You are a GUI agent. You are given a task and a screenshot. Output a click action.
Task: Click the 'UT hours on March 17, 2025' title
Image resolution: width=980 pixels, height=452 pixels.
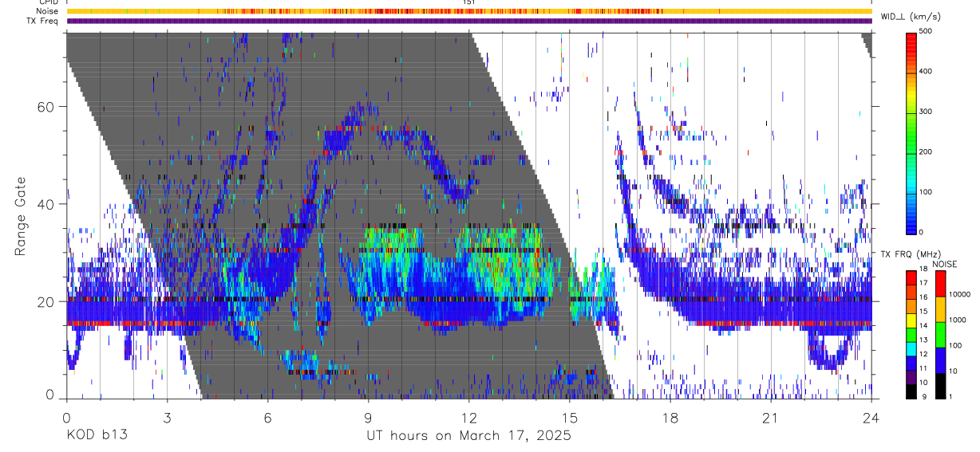click(468, 435)
